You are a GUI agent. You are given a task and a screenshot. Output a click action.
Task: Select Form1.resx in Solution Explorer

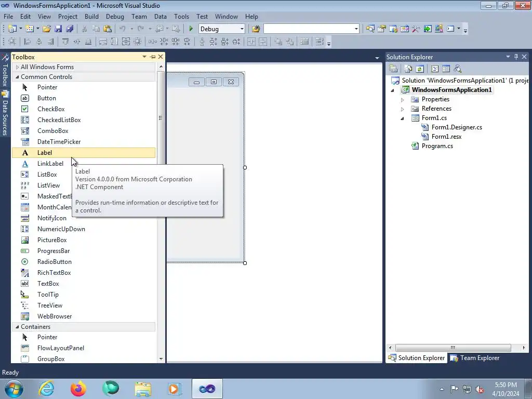point(446,137)
